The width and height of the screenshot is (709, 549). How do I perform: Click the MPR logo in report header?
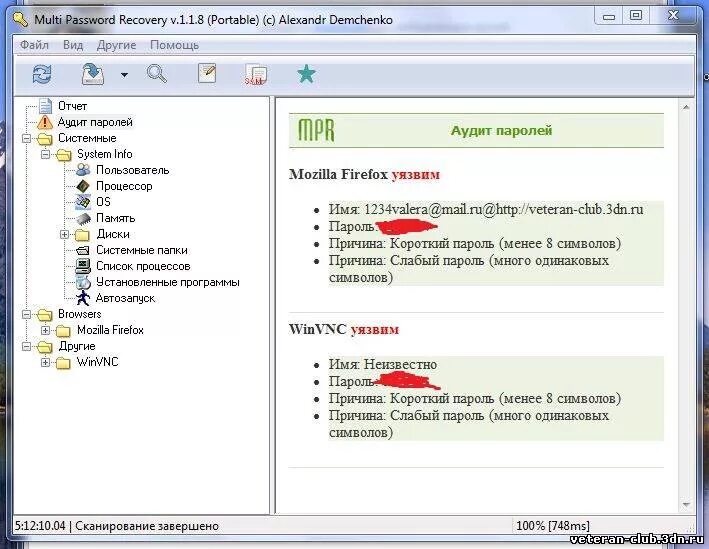pyautogui.click(x=316, y=130)
